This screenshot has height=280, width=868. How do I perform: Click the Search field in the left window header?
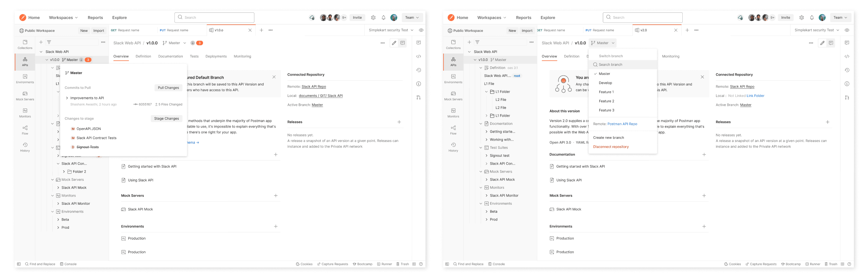click(214, 17)
